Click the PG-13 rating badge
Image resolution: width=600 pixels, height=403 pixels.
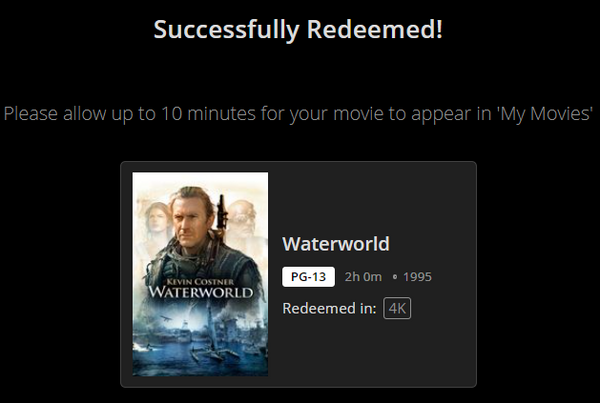point(308,276)
